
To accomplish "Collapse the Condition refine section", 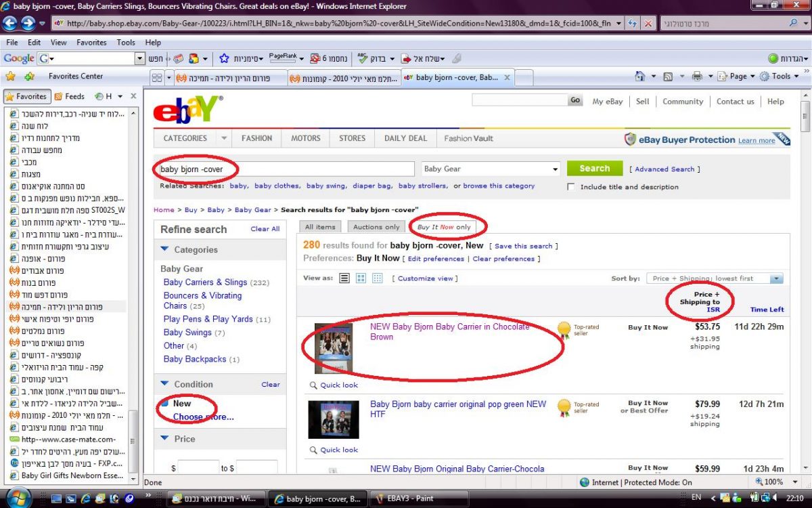I will pyautogui.click(x=164, y=384).
